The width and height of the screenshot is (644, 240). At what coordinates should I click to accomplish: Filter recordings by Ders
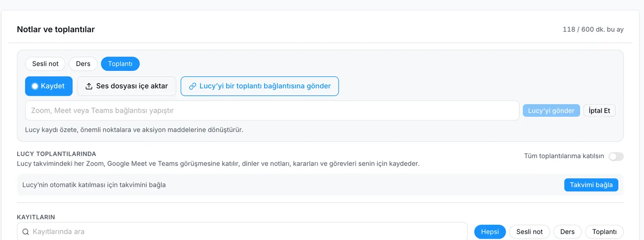tap(567, 232)
